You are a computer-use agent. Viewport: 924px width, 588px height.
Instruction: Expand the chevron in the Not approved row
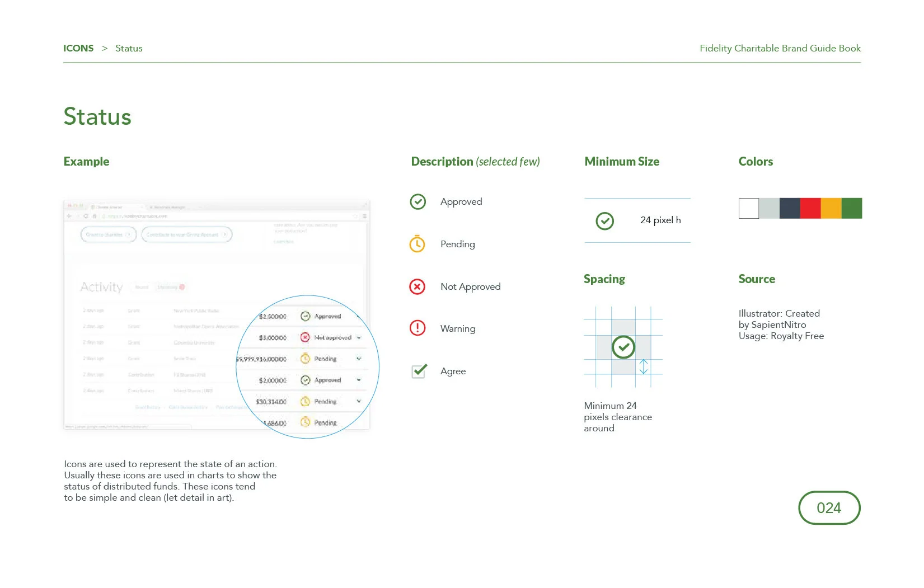359,337
